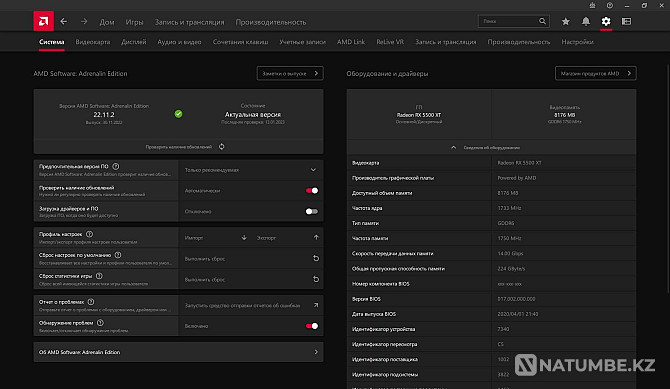Click the red AMD logo icon
Screen dimensions: 670x389
pyautogui.click(x=44, y=21)
